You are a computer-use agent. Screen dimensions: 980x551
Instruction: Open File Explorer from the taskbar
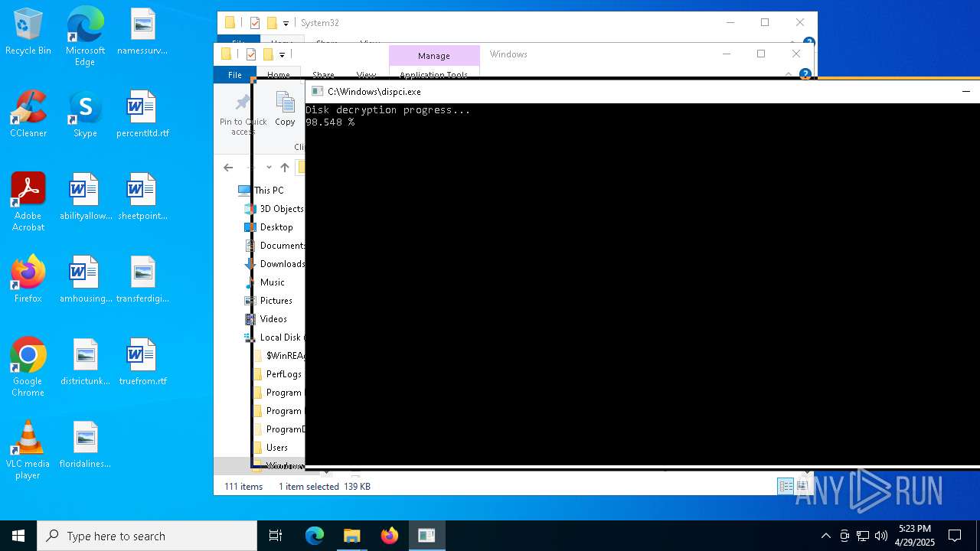click(x=352, y=536)
